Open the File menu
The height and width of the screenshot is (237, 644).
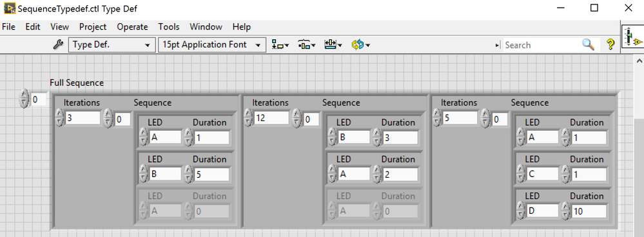click(8, 26)
